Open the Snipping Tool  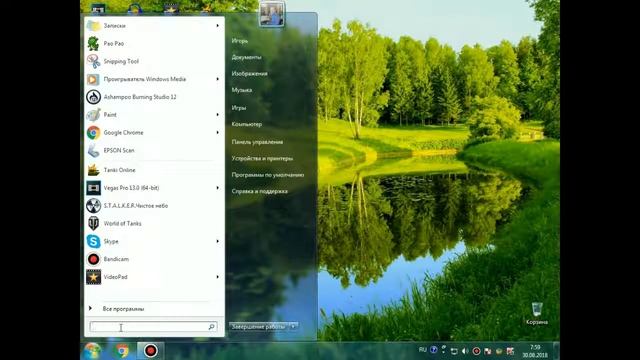tap(154, 61)
